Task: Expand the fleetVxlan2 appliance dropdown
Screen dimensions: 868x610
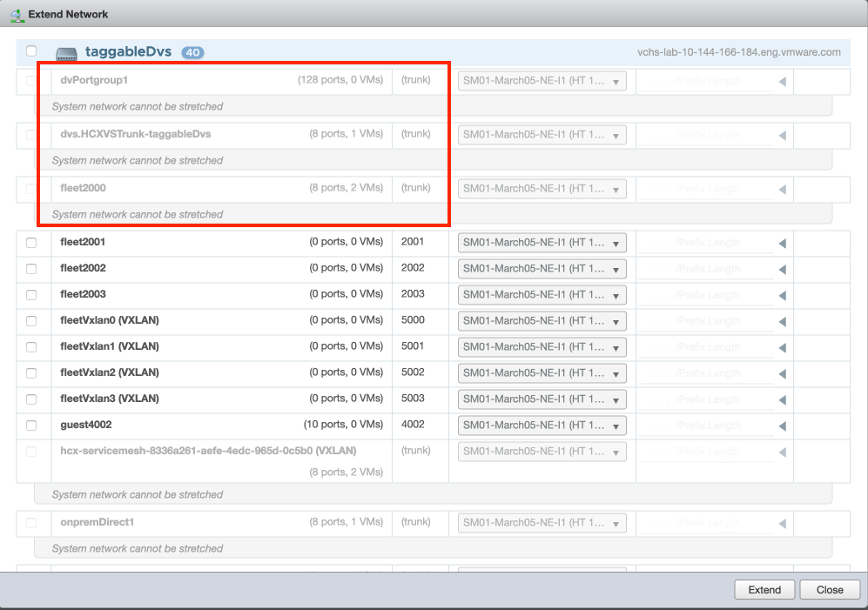Action: [542, 373]
